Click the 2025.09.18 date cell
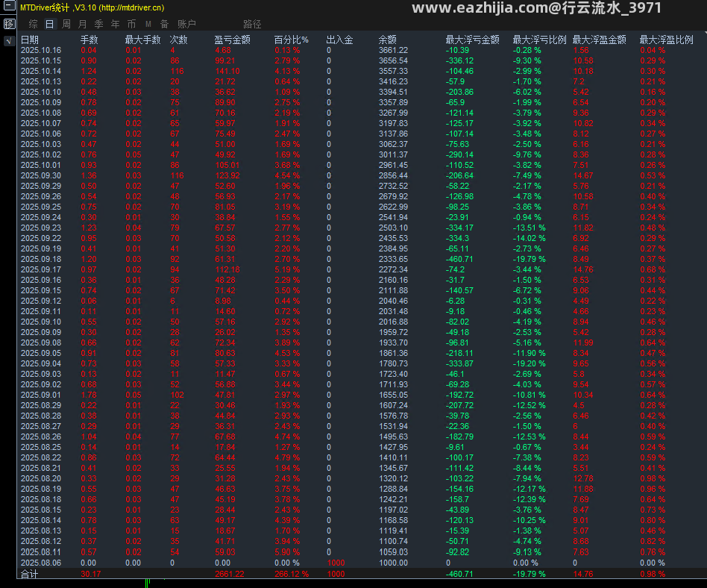 coord(41,259)
